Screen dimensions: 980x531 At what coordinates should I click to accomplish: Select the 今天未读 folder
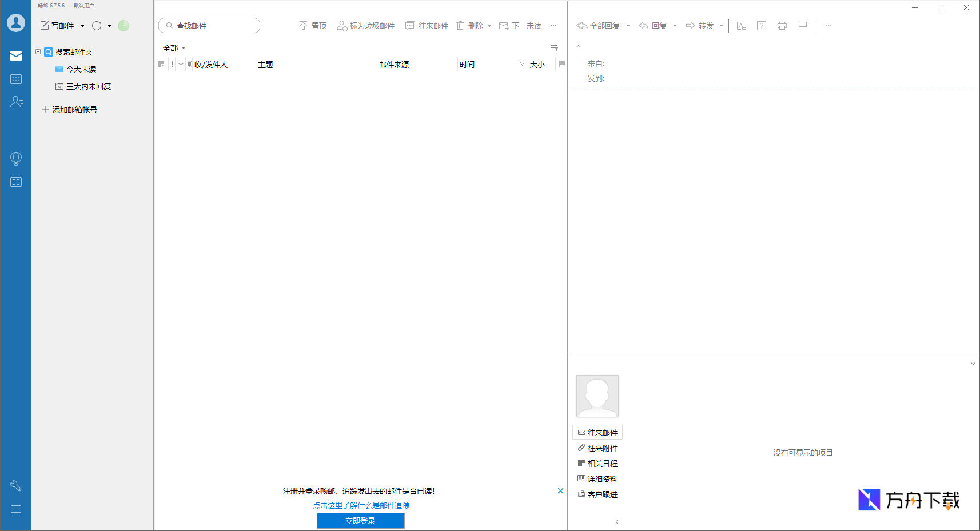tap(81, 69)
